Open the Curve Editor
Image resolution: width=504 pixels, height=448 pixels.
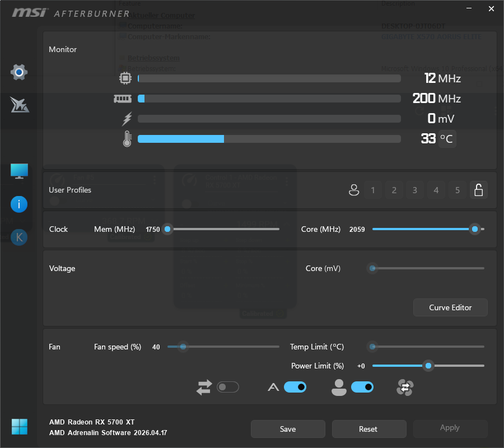(450, 307)
